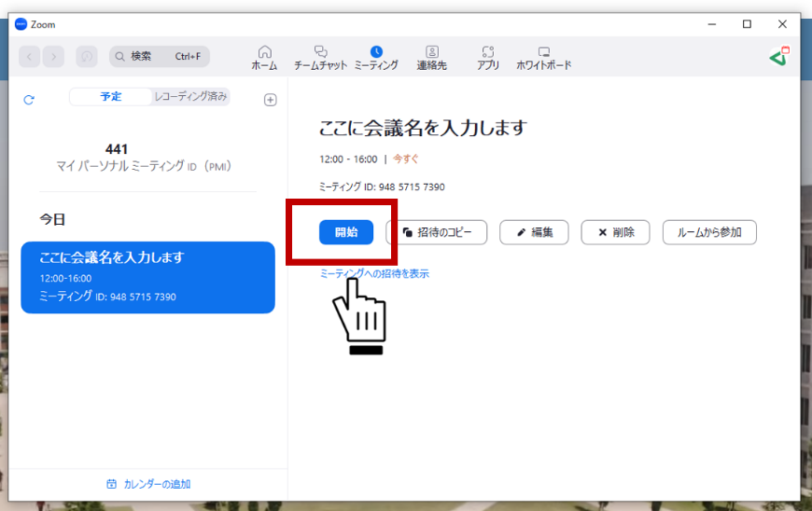Viewport: 812px width, 511px height.
Task: Click the forward navigation arrow
Action: click(53, 56)
